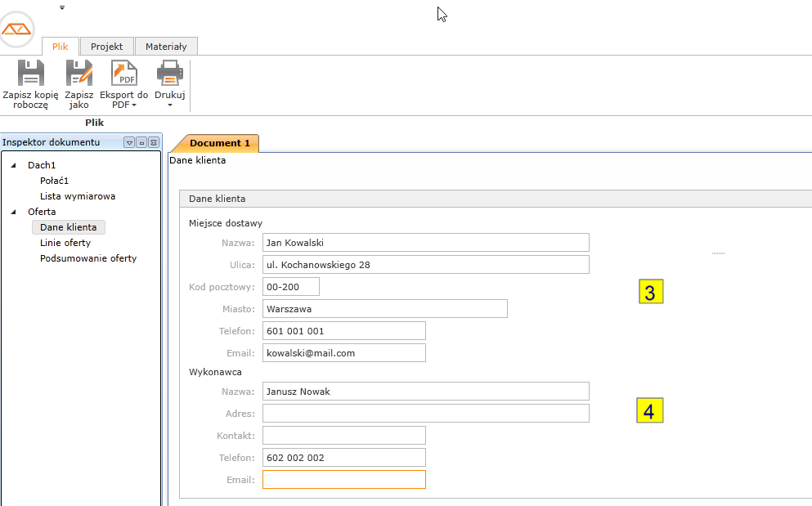
Task: Open Podsumowanie oferty in the inspector
Action: point(88,258)
